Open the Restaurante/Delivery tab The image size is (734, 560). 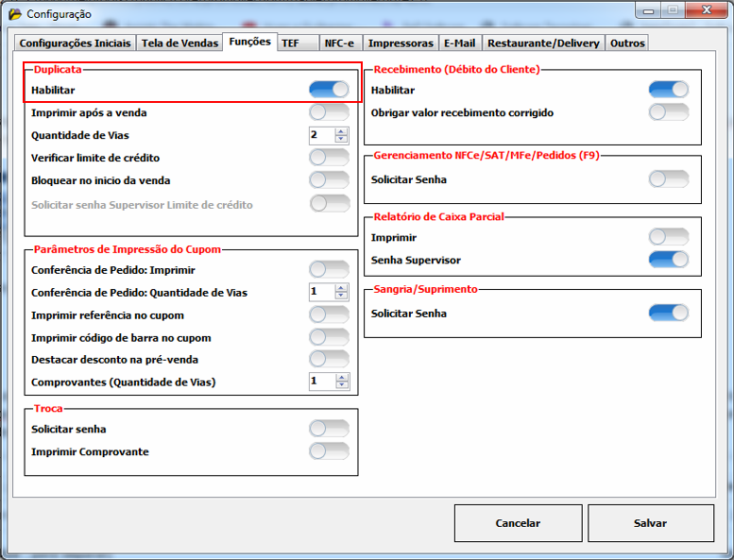point(543,43)
